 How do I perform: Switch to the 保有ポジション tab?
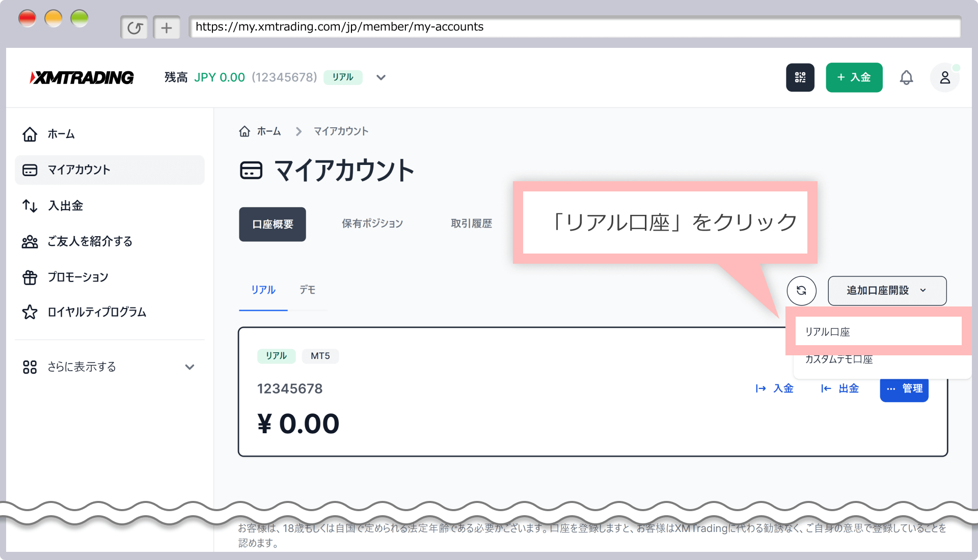pyautogui.click(x=372, y=223)
